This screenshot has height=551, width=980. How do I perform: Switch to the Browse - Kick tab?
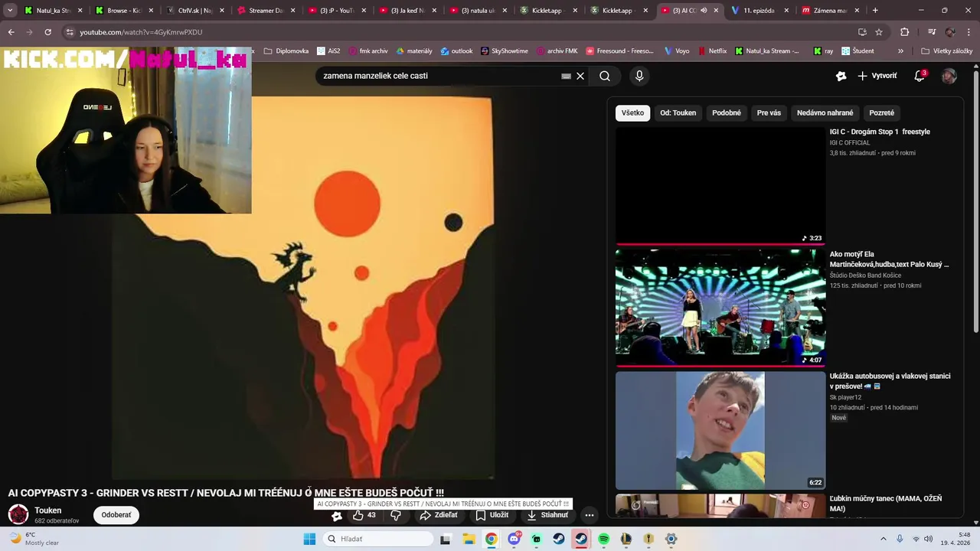coord(123,11)
